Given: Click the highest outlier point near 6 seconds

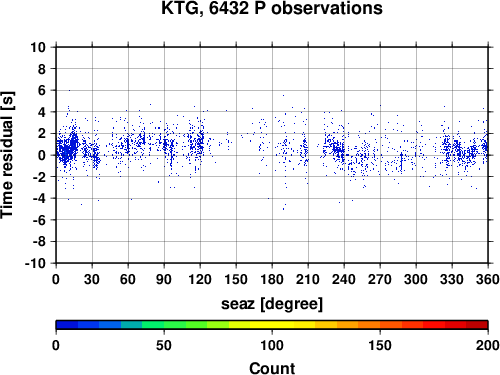Looking at the screenshot, I should click(69, 90).
